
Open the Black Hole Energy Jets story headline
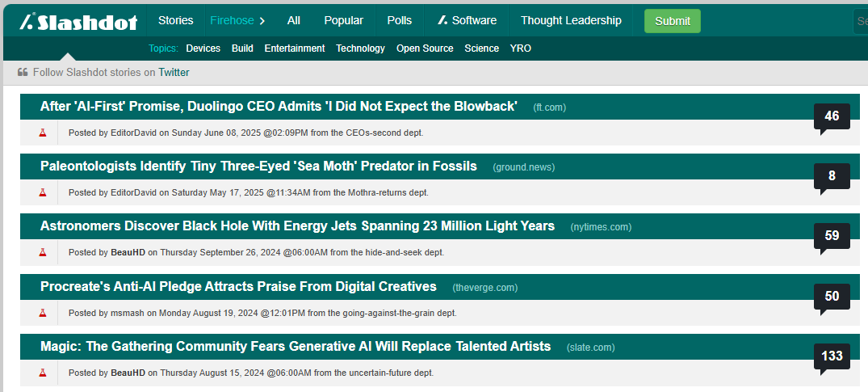(x=297, y=226)
